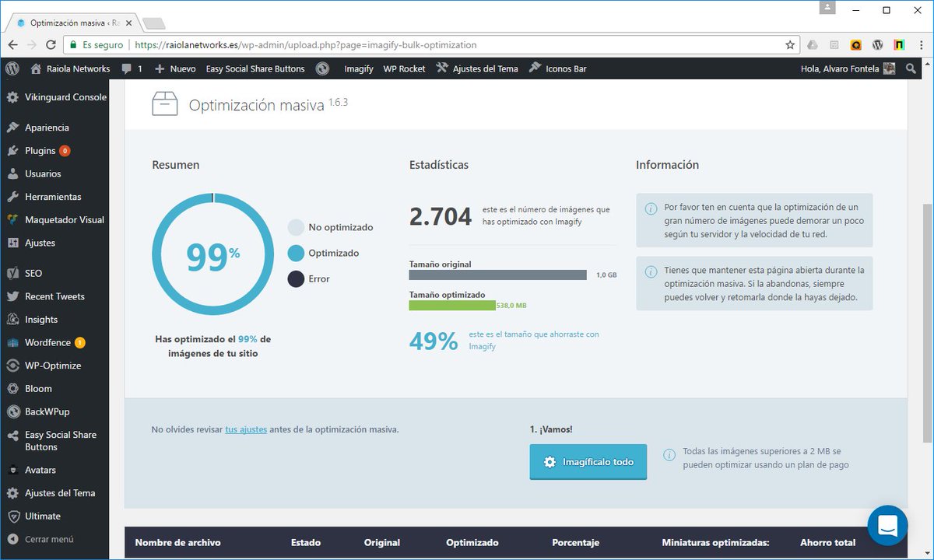Click the 99% link in summary text
The image size is (934, 560).
pyautogui.click(x=248, y=339)
